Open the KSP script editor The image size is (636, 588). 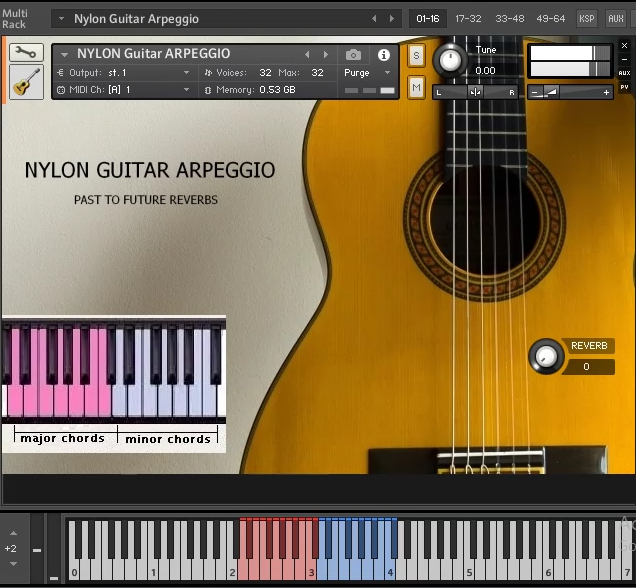click(x=587, y=19)
